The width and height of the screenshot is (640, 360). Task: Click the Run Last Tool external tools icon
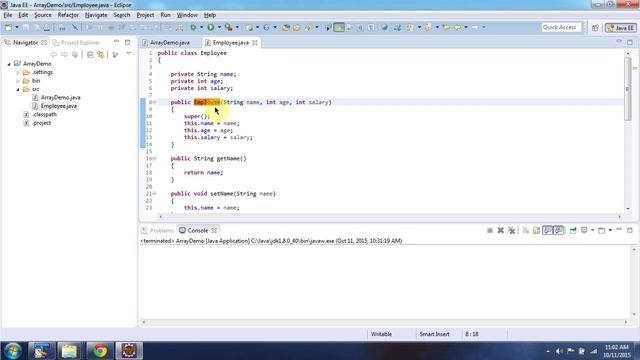pyautogui.click(x=229, y=27)
